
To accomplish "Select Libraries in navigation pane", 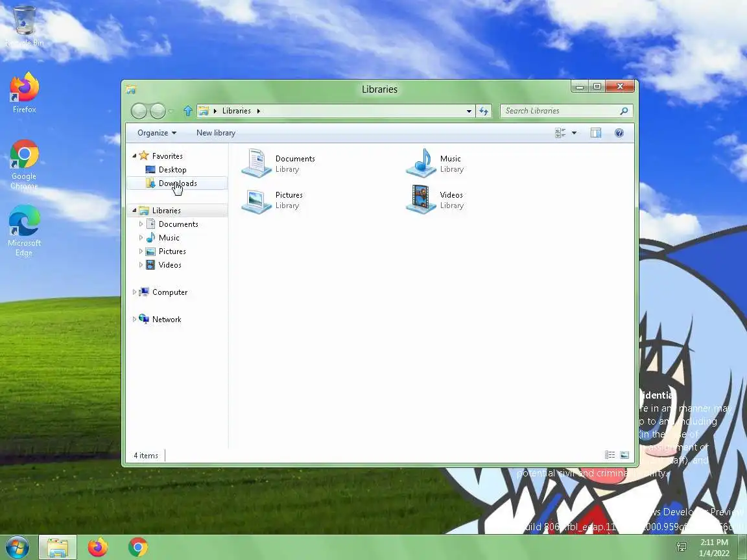I will pyautogui.click(x=166, y=211).
